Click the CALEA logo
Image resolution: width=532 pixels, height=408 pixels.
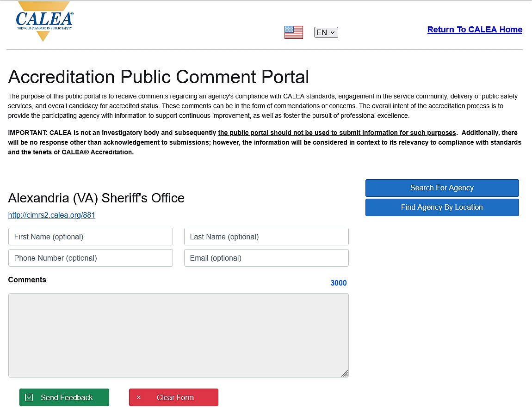(44, 21)
